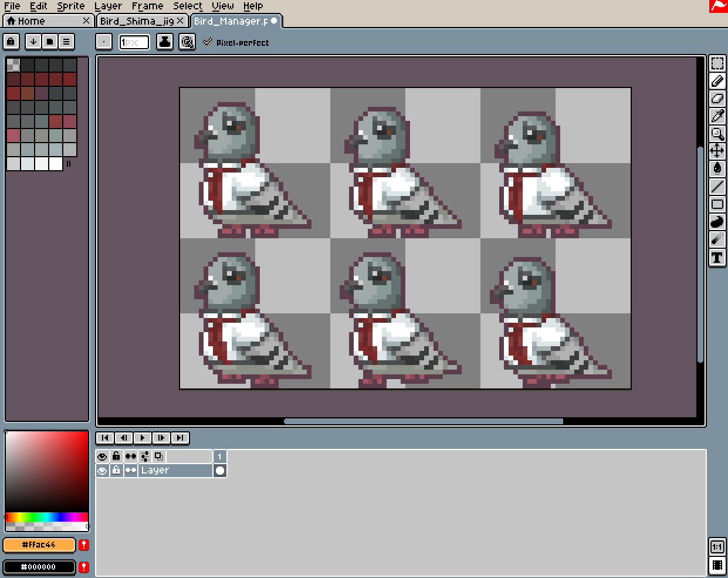Open the Sprite menu
Image resolution: width=728 pixels, height=578 pixels.
pos(70,6)
